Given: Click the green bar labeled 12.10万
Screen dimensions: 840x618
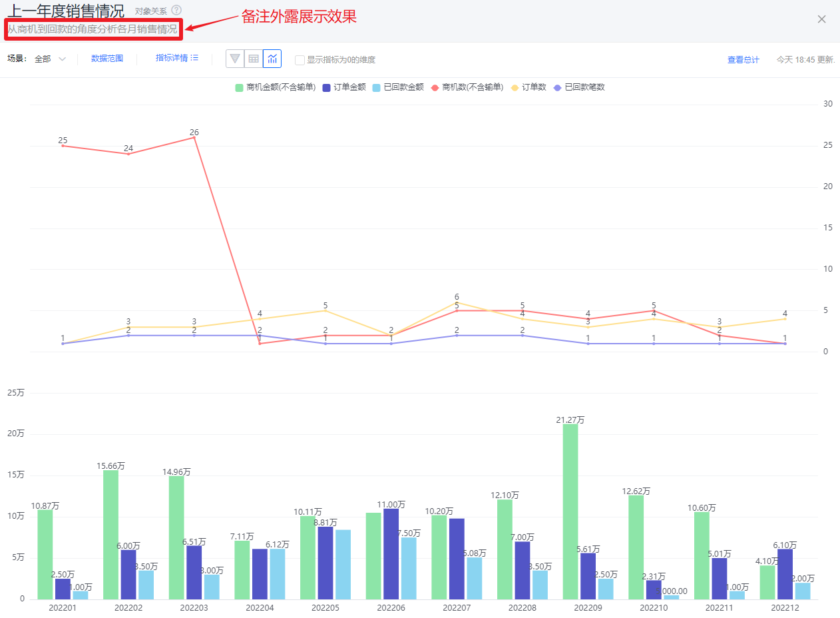Looking at the screenshot, I should click(505, 549).
